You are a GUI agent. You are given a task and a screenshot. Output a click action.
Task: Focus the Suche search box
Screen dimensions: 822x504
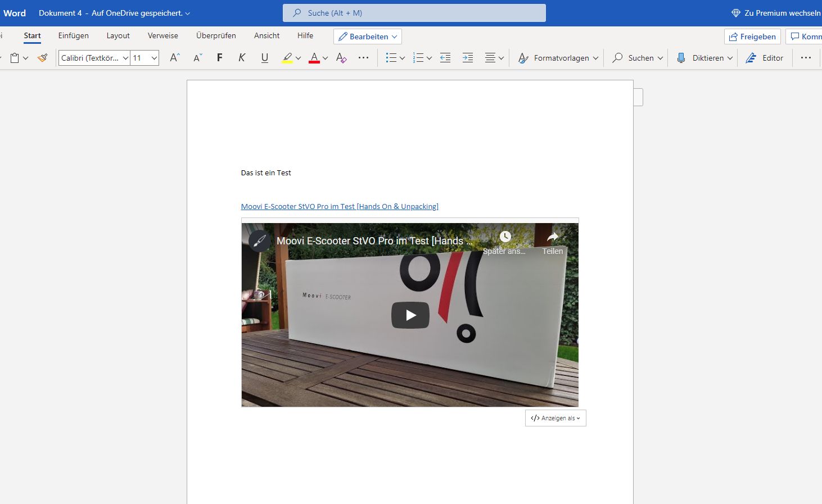pyautogui.click(x=414, y=13)
